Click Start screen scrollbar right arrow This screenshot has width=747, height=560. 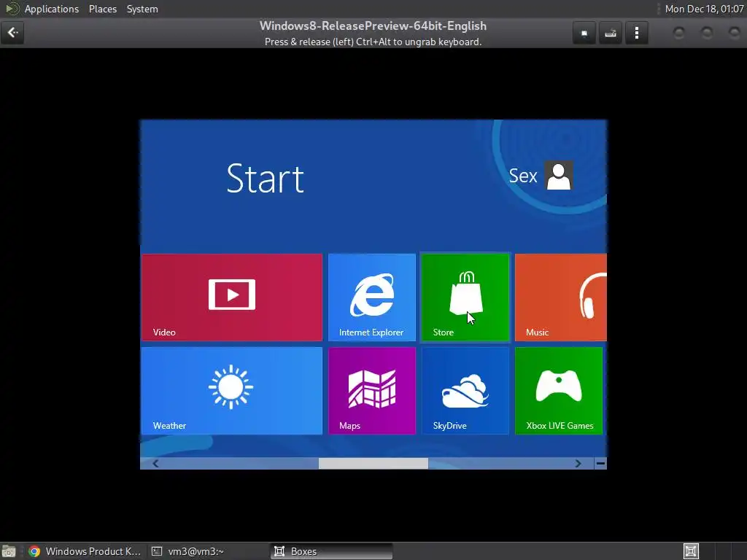[578, 463]
